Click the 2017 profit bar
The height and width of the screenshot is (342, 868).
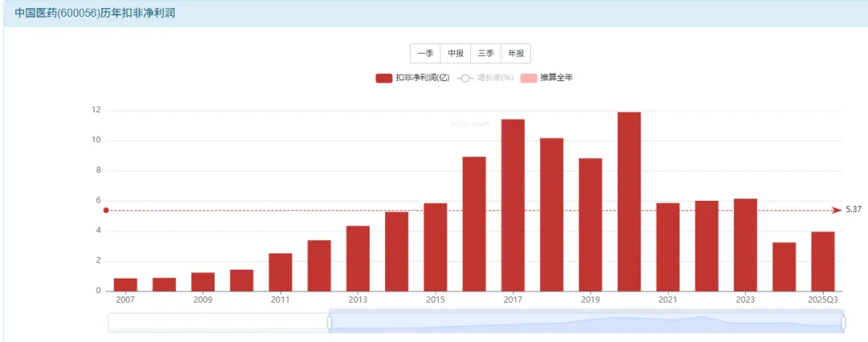point(513,206)
